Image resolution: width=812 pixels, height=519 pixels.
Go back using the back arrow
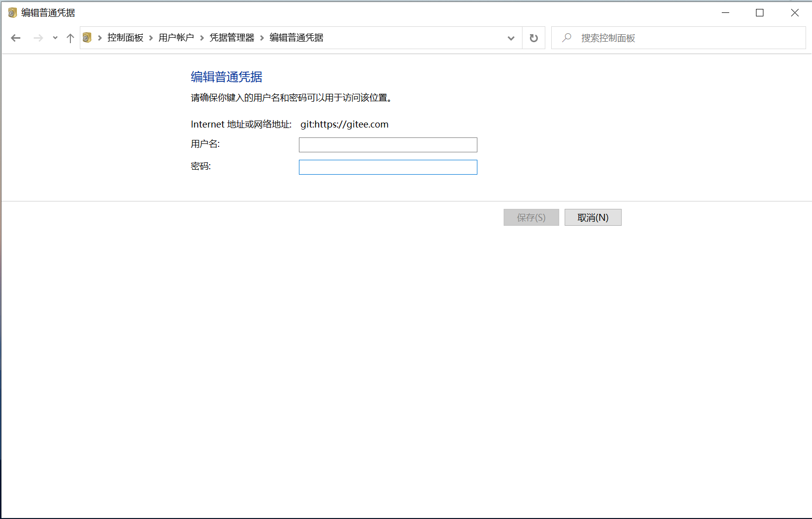pyautogui.click(x=16, y=38)
